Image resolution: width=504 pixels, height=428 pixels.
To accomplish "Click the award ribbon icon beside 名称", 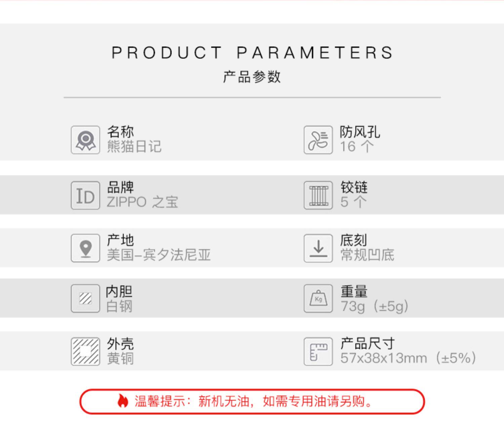I will point(85,140).
